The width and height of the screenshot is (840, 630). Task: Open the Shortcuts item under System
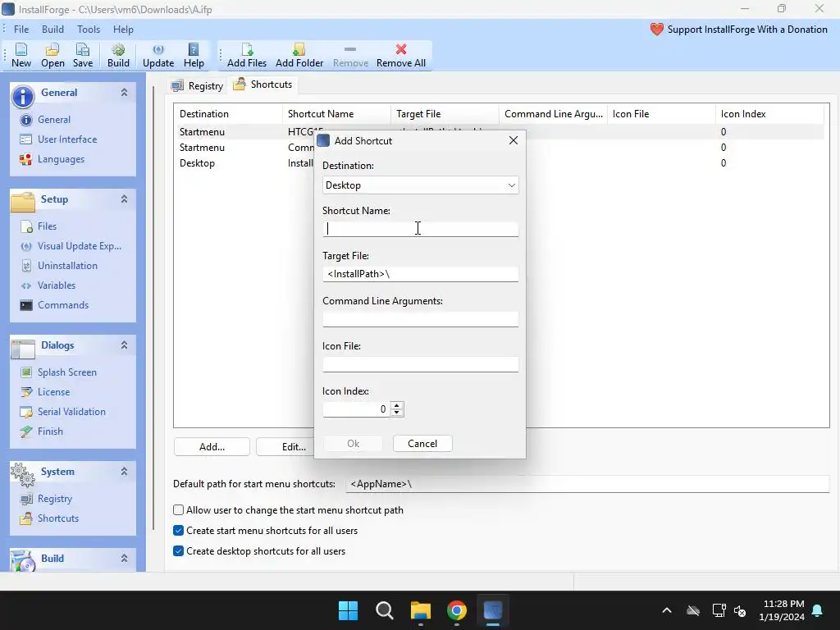(x=58, y=518)
